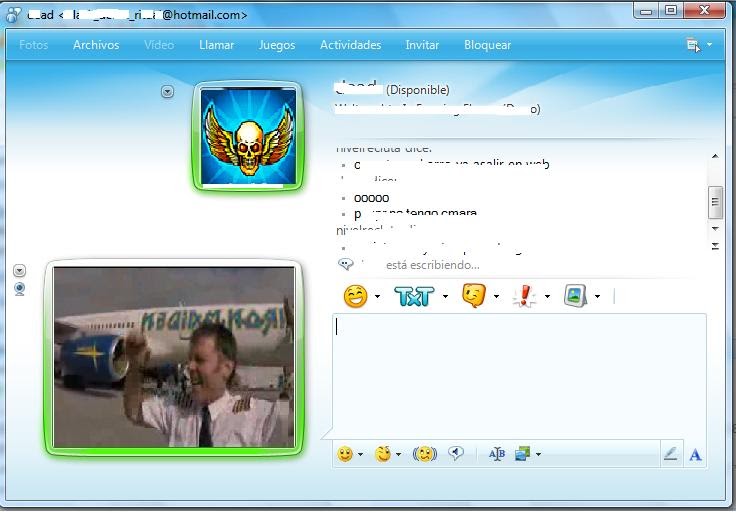
Task: Invite someone with Invitar
Action: pos(422,45)
